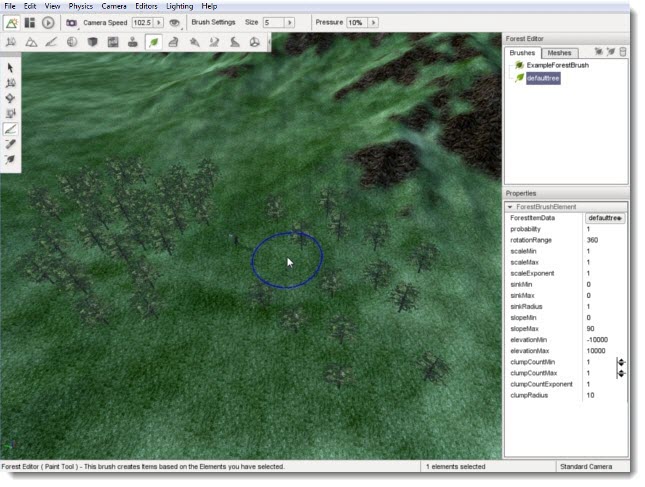Image resolution: width=645 pixels, height=487 pixels.
Task: Switch to the Meshes tab
Action: coord(559,53)
